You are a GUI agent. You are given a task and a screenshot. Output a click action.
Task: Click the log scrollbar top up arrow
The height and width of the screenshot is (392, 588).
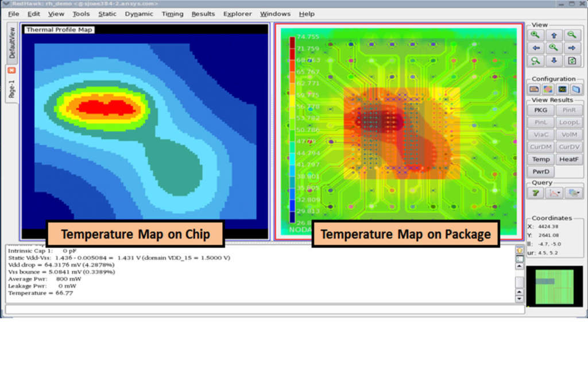[x=519, y=266]
